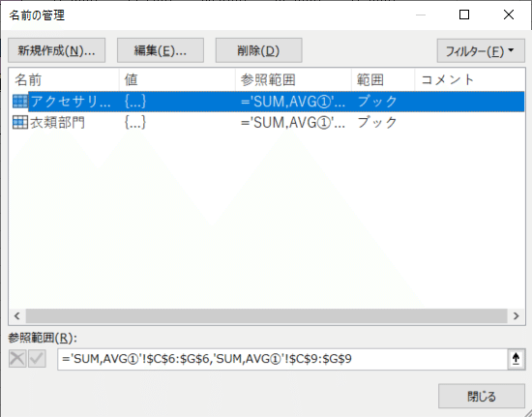Viewport: 532px width, 417px height.
Task: Open the フィルター(F) dropdown
Action: (481, 50)
